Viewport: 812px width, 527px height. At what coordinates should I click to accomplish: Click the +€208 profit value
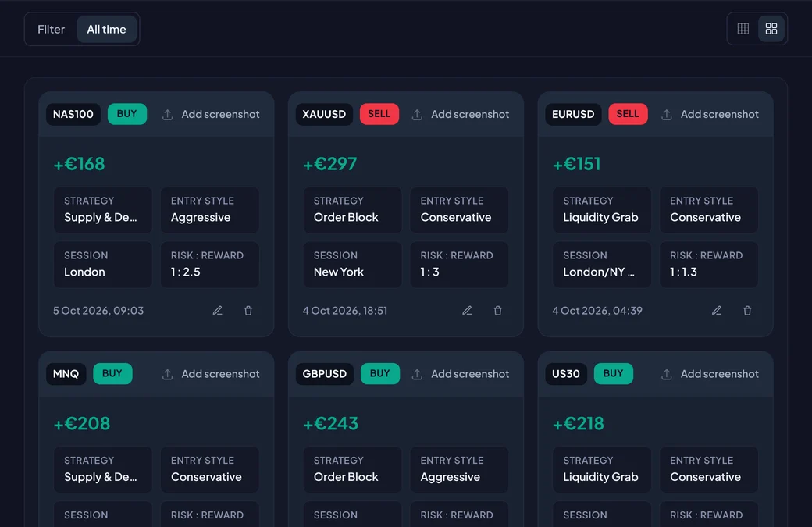[82, 424]
